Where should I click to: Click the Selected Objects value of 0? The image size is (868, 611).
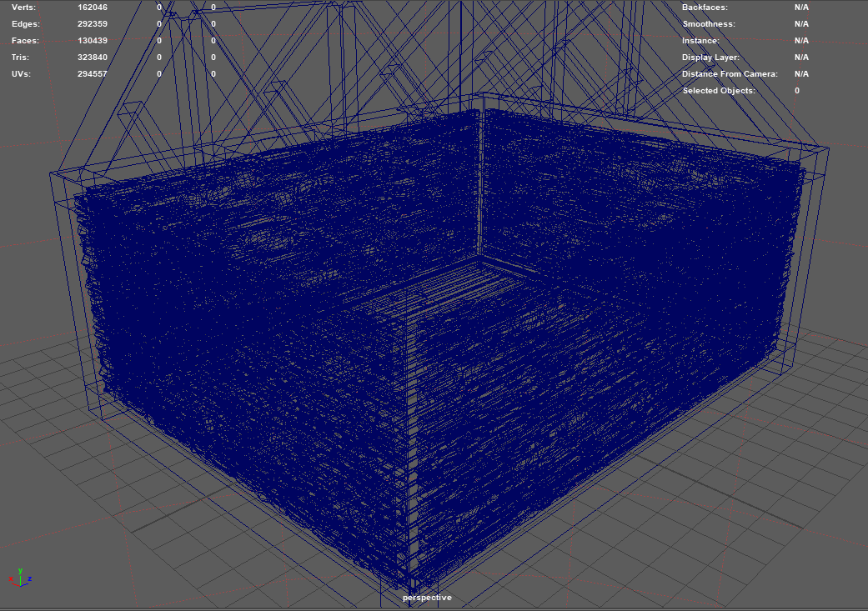click(x=796, y=90)
